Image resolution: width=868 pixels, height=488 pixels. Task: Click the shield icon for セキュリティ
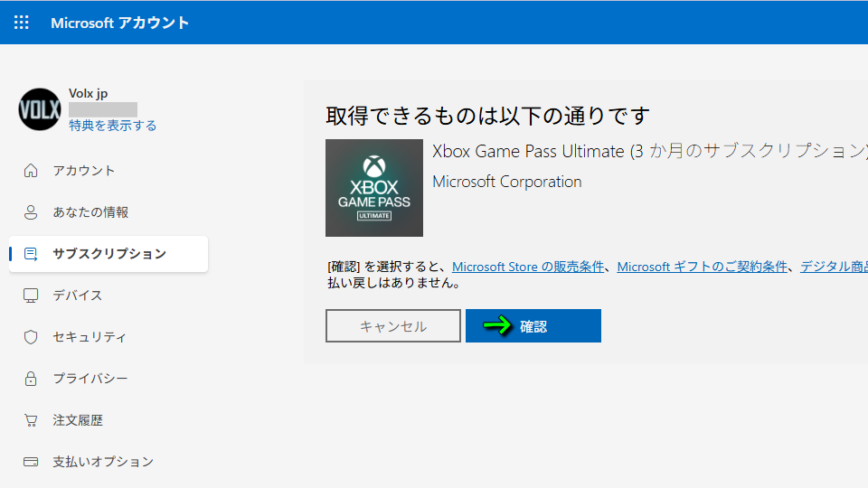pyautogui.click(x=31, y=337)
